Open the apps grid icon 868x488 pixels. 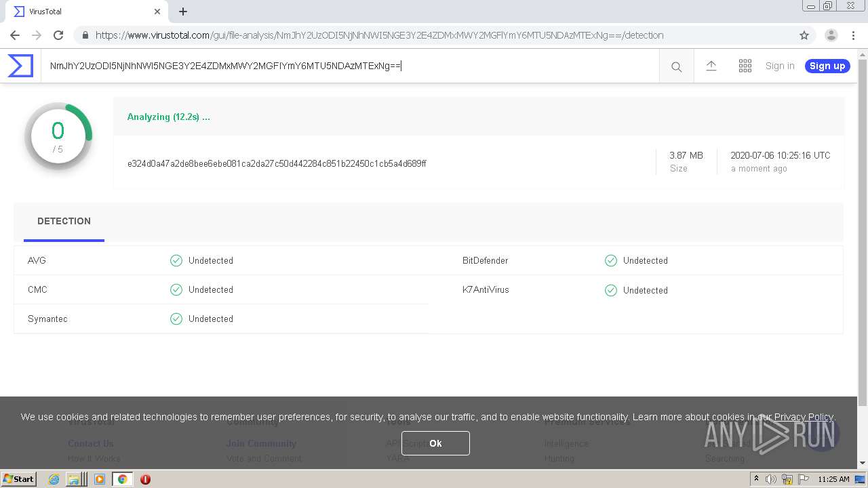click(x=745, y=66)
